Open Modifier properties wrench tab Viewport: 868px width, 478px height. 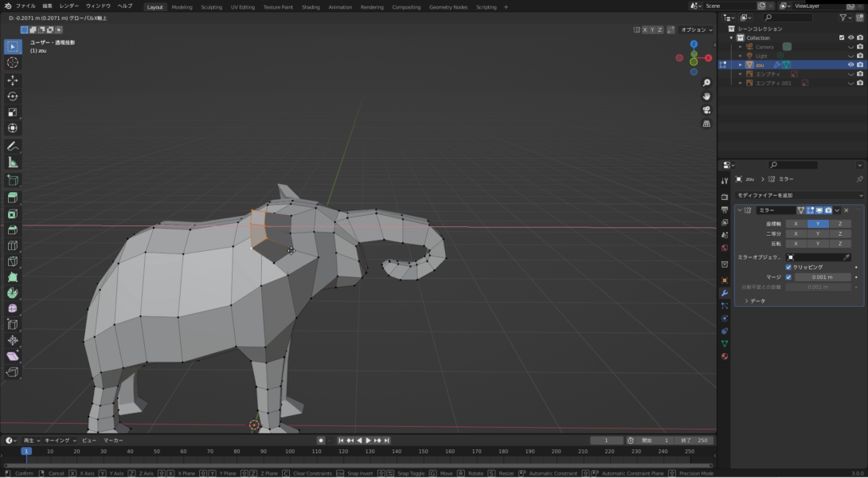pyautogui.click(x=725, y=293)
